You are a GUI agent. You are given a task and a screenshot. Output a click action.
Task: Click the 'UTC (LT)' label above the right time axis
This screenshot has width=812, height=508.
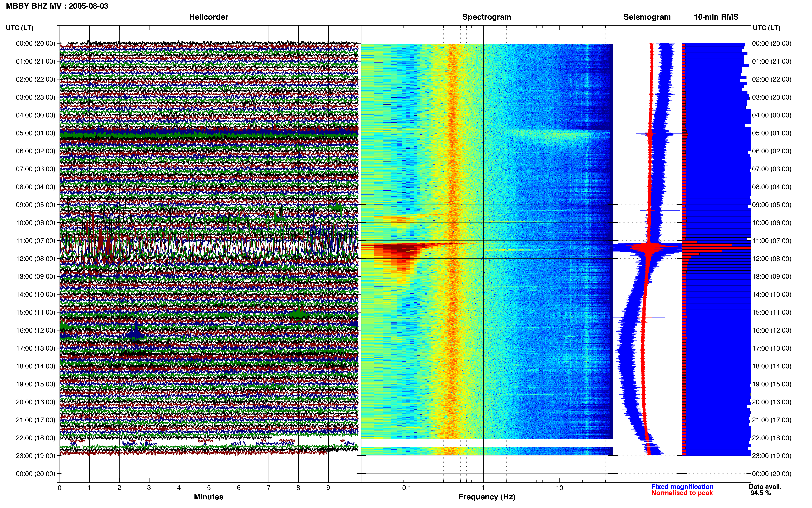point(766,28)
